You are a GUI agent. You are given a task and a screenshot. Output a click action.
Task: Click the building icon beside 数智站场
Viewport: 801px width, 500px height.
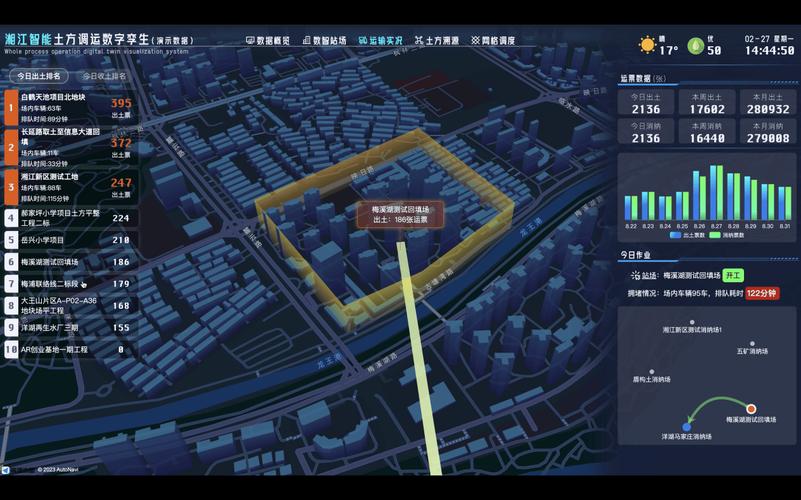(307, 40)
